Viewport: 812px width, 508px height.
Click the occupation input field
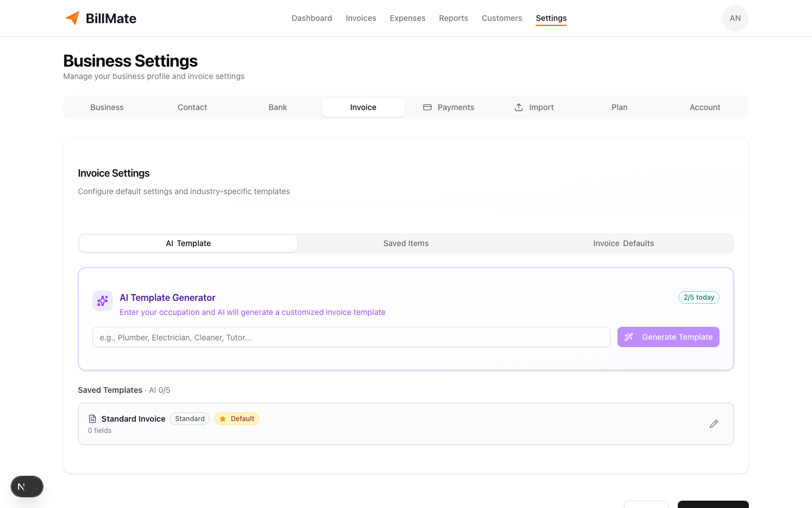(x=350, y=336)
